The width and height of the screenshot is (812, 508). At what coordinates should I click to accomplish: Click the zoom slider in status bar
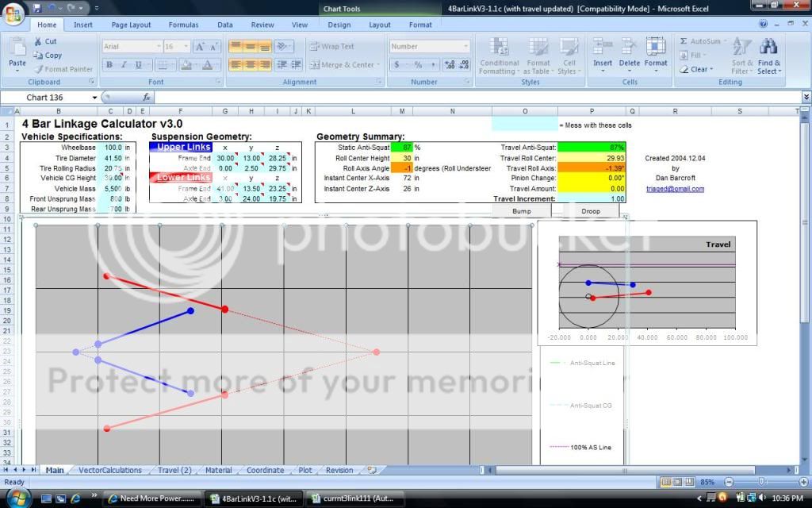(761, 482)
